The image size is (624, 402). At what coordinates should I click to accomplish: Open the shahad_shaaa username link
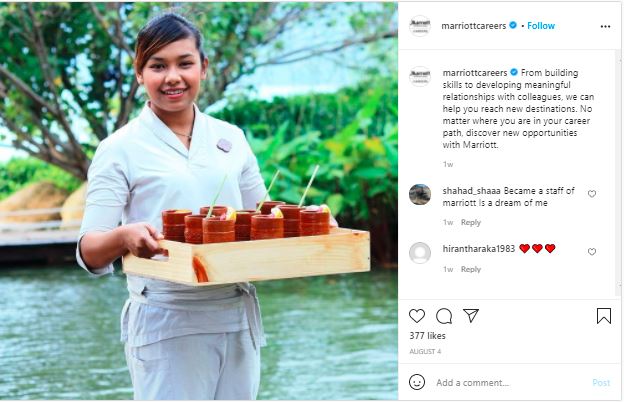click(471, 188)
